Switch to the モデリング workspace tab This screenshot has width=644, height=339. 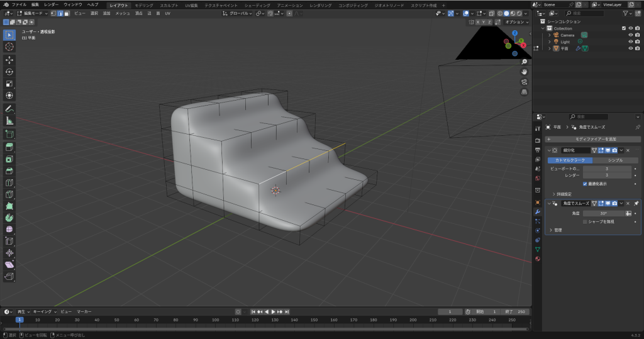144,4
